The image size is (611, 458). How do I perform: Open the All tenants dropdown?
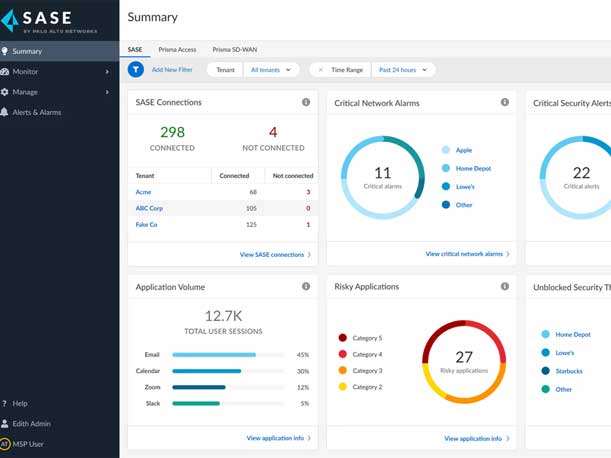point(271,70)
